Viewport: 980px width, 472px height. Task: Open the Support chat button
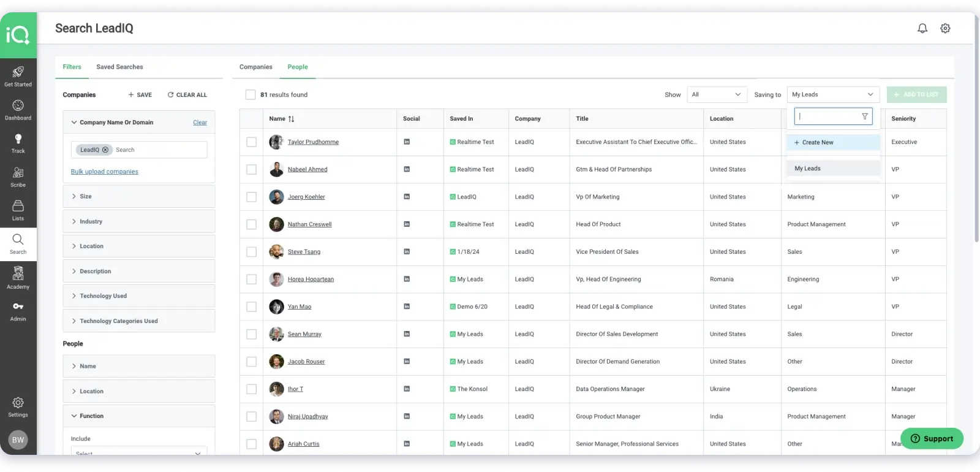coord(932,438)
